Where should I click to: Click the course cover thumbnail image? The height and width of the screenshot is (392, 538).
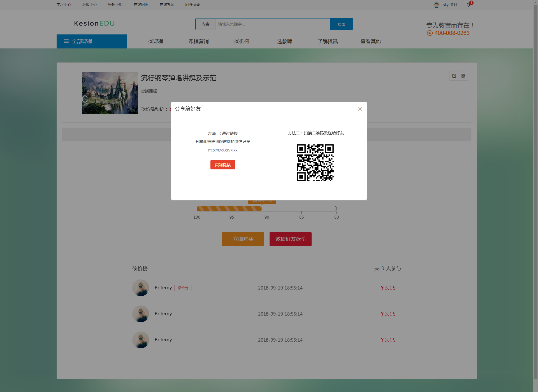point(110,93)
